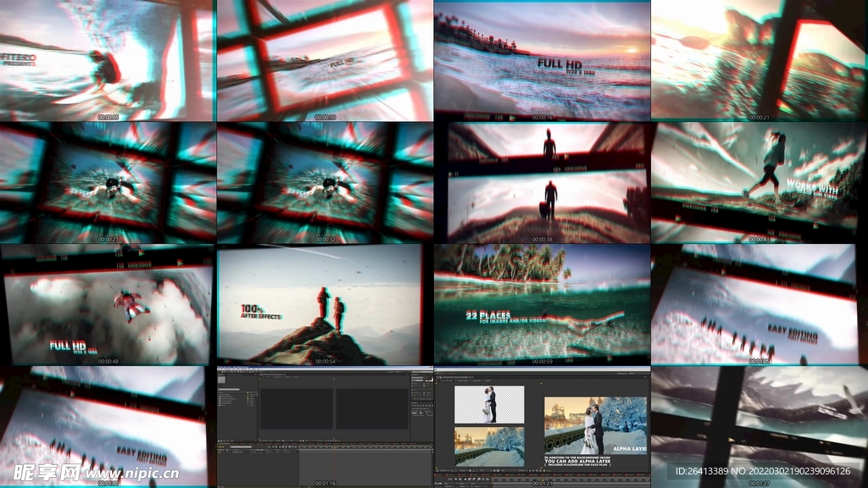
Task: Click the snowy bridge background image without couple
Action: coord(489,446)
